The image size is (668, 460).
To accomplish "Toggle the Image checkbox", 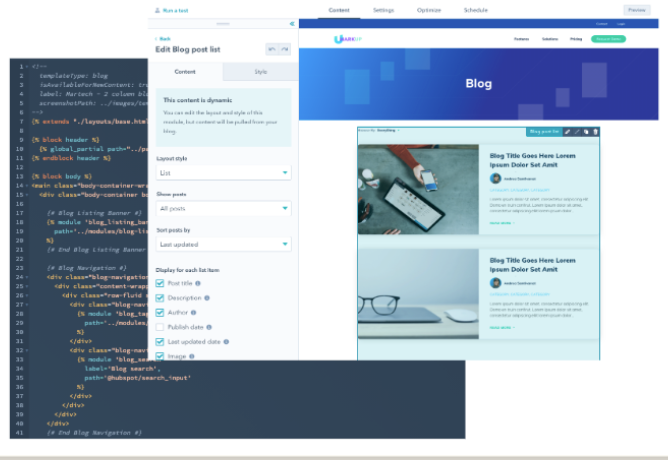I will pos(160,356).
